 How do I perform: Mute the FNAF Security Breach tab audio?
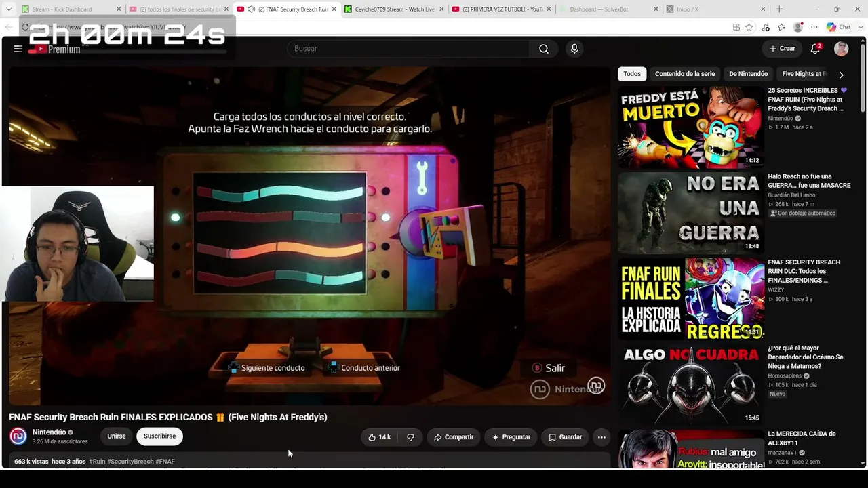[252, 9]
